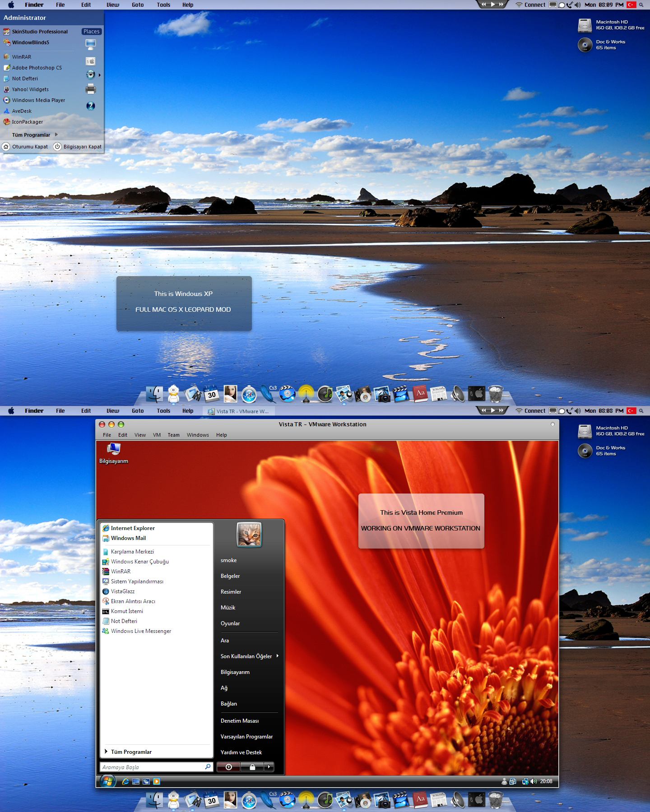Open the printer icon in the Places column
The width and height of the screenshot is (650, 812).
(x=91, y=89)
